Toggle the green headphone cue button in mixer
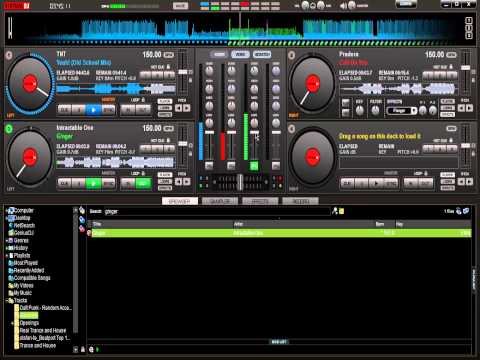480x360 pixels. (254, 166)
